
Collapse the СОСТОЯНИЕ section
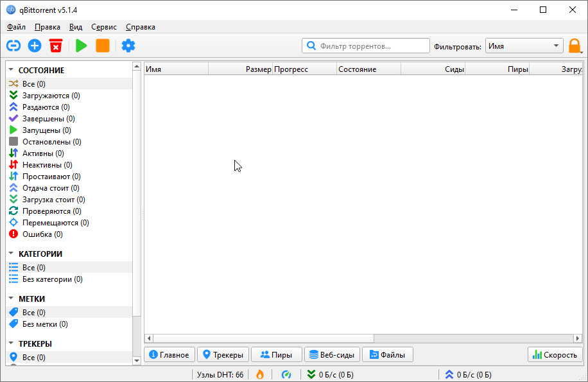tap(11, 70)
